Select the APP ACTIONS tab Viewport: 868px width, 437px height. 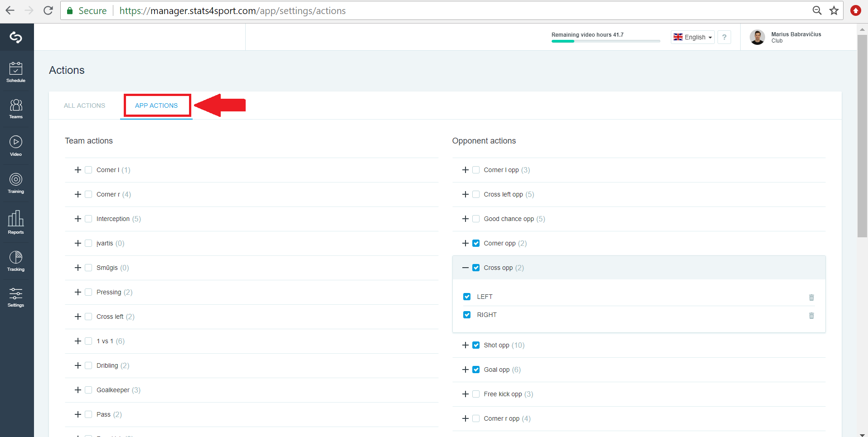coord(156,106)
